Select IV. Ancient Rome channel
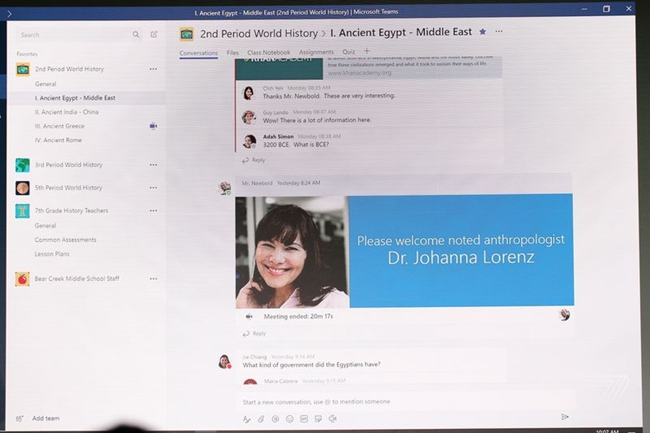The height and width of the screenshot is (433, 650). [58, 140]
